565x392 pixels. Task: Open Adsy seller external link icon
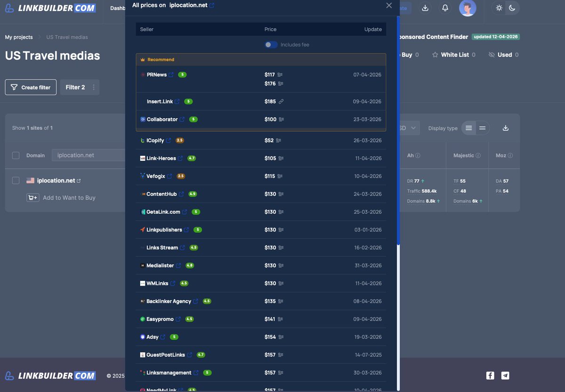pos(163,337)
